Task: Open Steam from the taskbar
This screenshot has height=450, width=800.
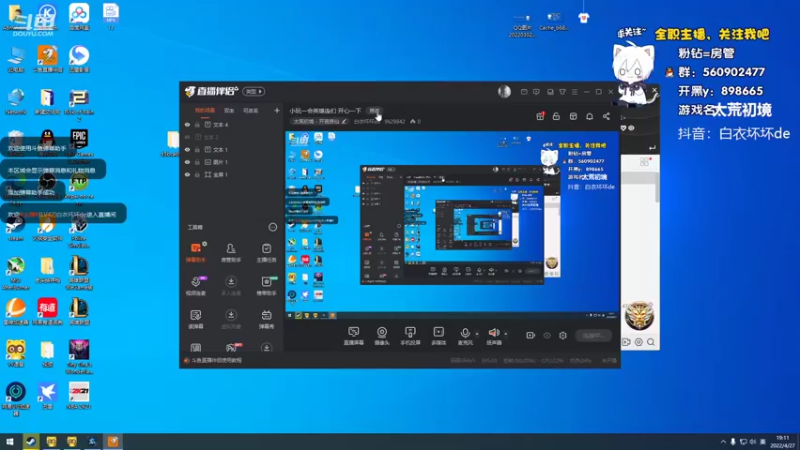Action: (x=31, y=441)
